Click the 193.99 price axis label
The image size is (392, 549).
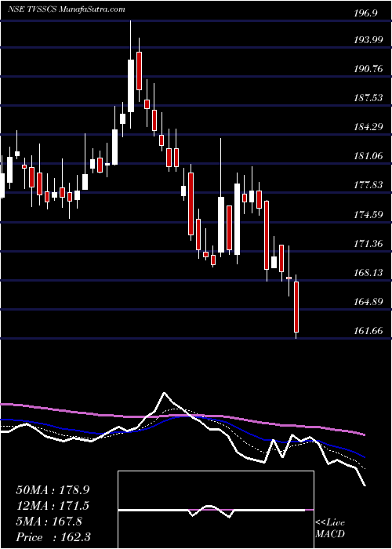[367, 40]
